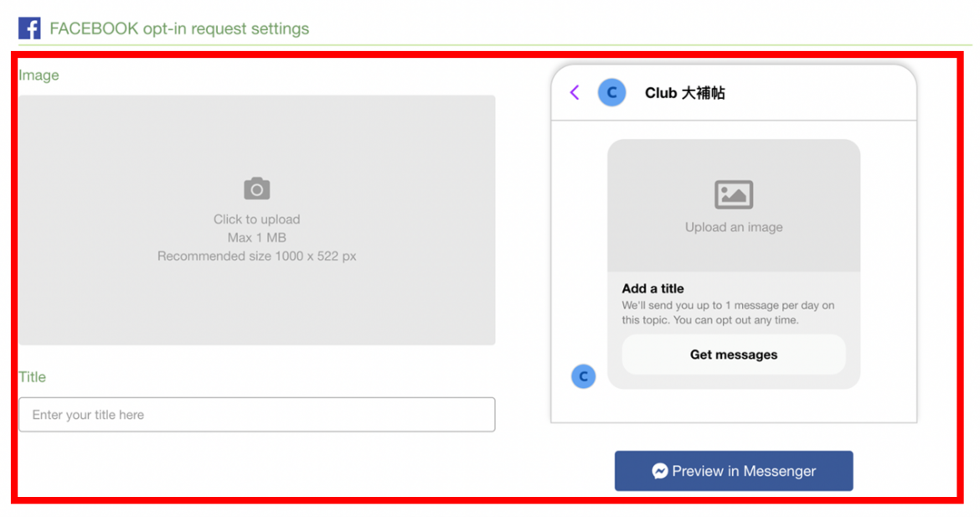Click inside the Enter your title here field
980x517 pixels.
tap(255, 414)
